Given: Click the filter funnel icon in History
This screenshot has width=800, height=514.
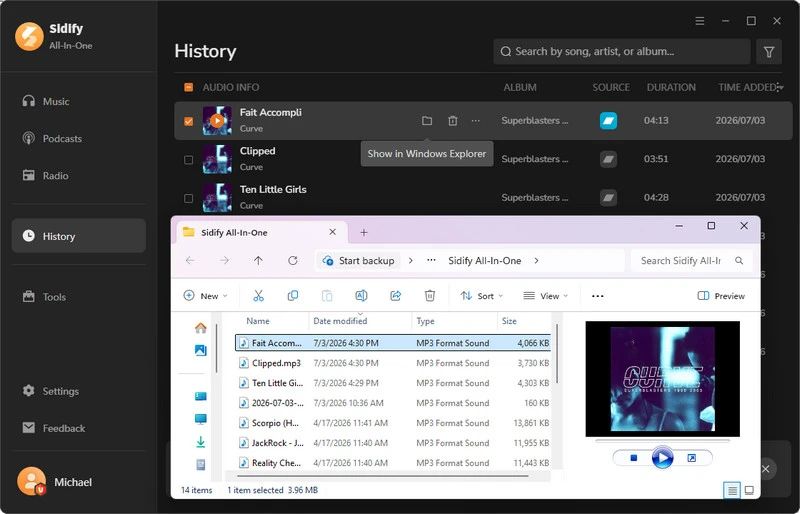Looking at the screenshot, I should click(769, 52).
